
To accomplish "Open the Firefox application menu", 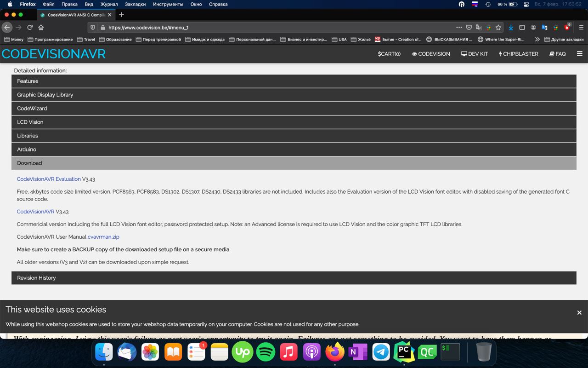I will (581, 28).
